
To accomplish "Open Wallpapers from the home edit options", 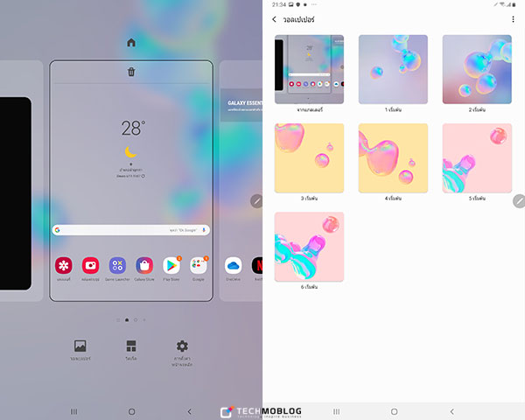I will (x=80, y=350).
